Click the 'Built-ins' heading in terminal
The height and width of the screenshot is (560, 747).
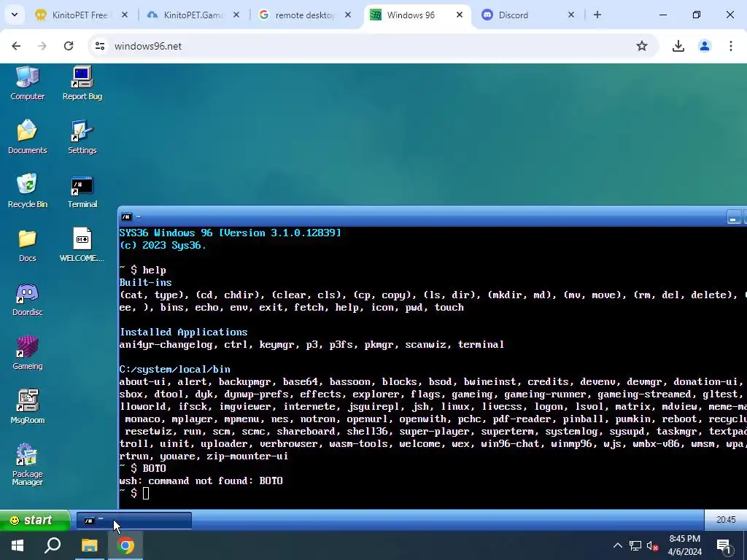[x=145, y=282]
